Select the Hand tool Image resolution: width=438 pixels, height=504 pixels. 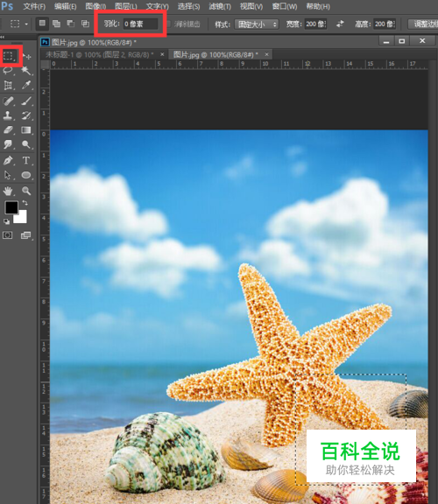tap(8, 191)
